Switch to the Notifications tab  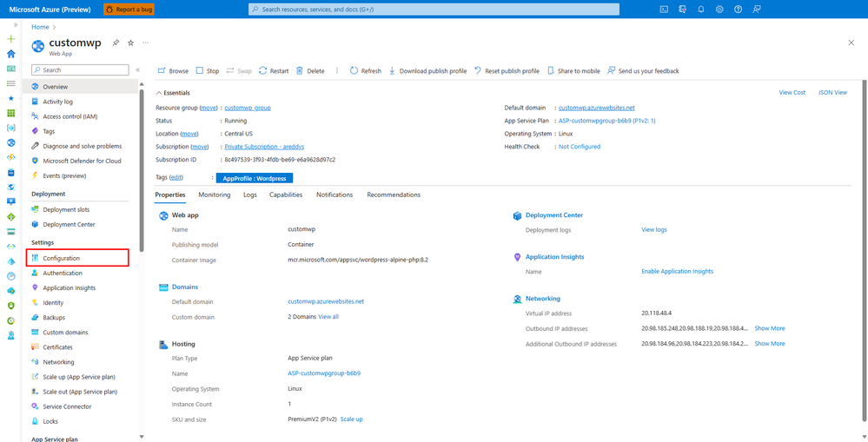[x=335, y=195]
